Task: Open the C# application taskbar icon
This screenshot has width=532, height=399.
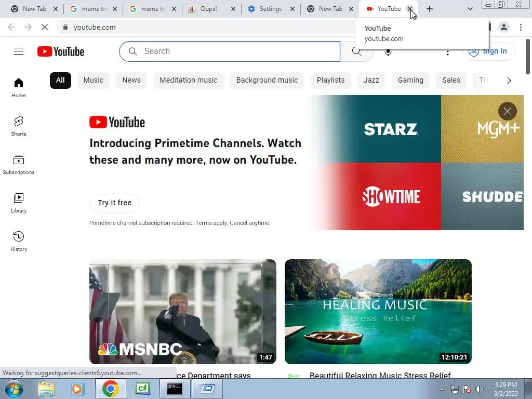Action: pyautogui.click(x=142, y=389)
